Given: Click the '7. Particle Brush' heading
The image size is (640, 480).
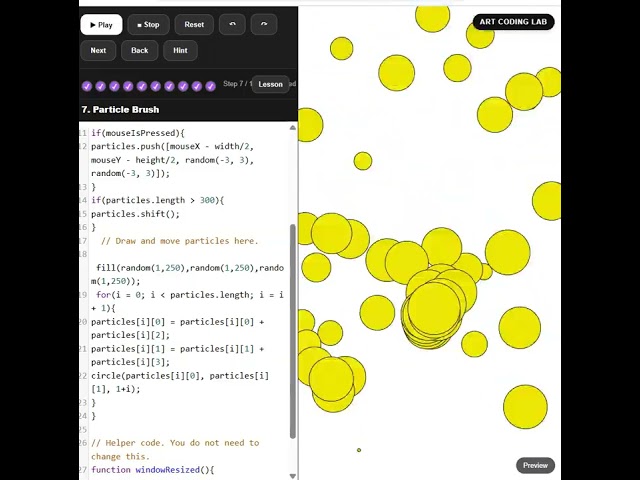Looking at the screenshot, I should 120,110.
